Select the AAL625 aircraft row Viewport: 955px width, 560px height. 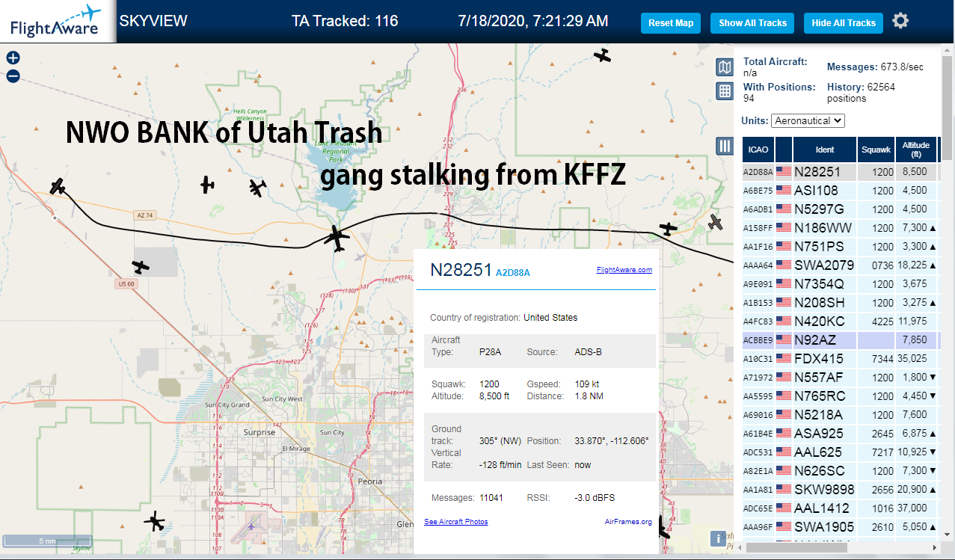coord(841,452)
